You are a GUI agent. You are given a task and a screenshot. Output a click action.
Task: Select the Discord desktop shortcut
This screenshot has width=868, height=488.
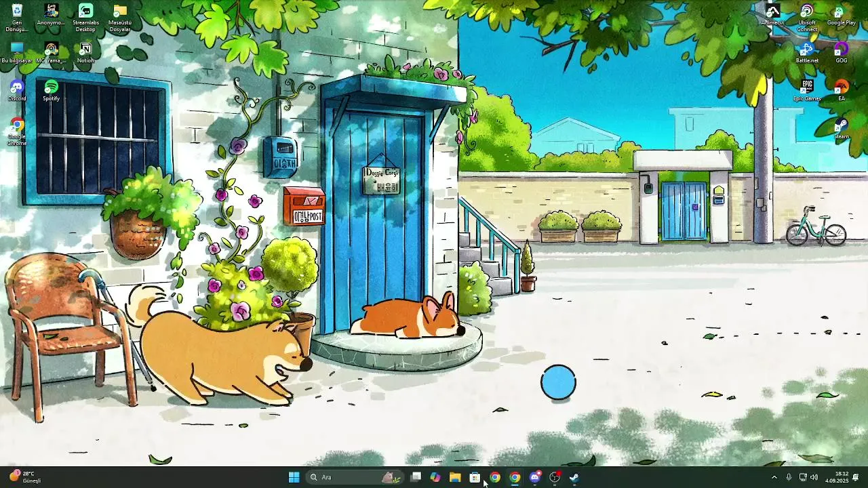(17, 91)
